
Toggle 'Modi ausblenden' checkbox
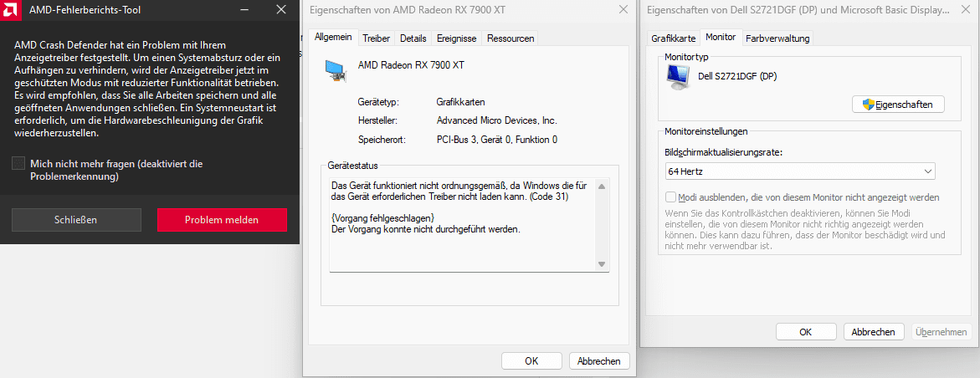(670, 197)
